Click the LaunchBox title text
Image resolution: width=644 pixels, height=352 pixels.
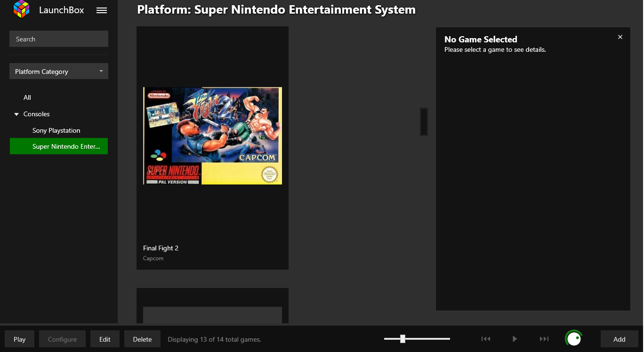(x=62, y=10)
